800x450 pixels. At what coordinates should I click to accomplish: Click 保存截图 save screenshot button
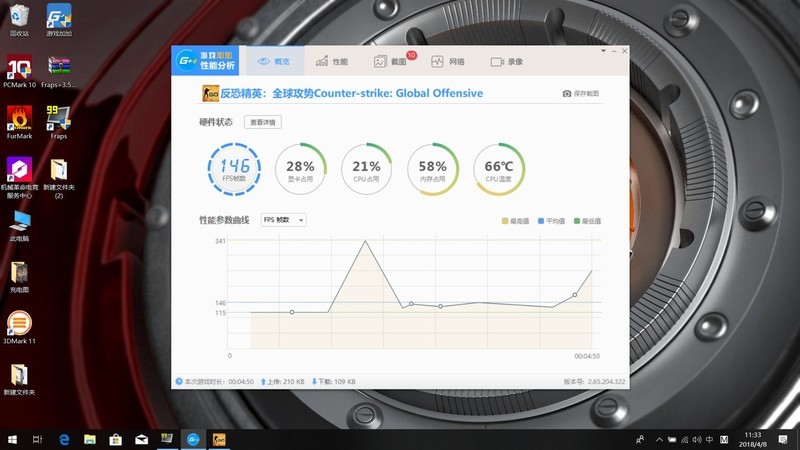tap(581, 93)
